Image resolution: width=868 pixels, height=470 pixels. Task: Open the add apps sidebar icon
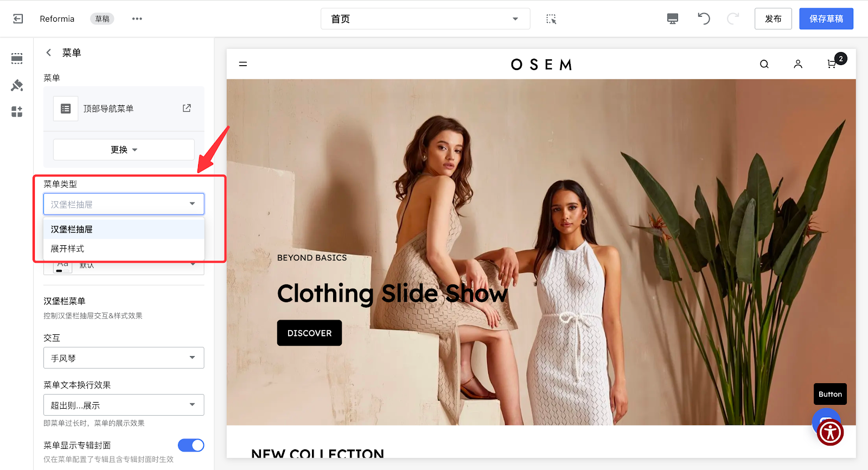17,112
